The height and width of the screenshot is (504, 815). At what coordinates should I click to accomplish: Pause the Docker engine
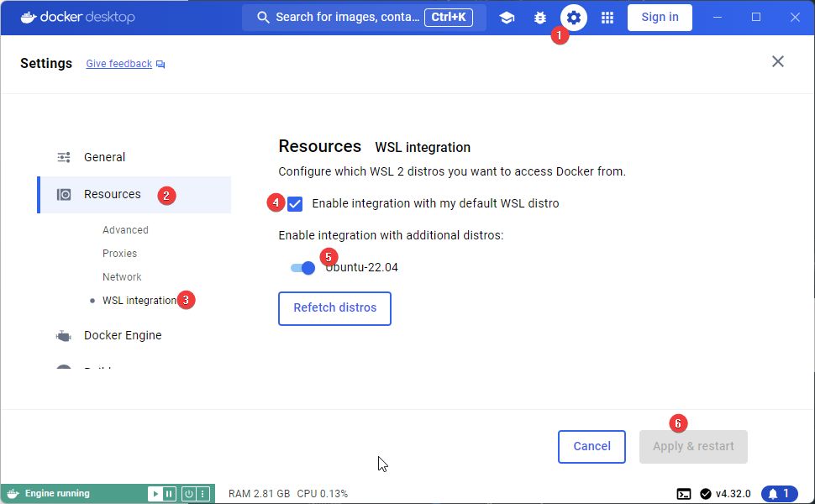(169, 494)
